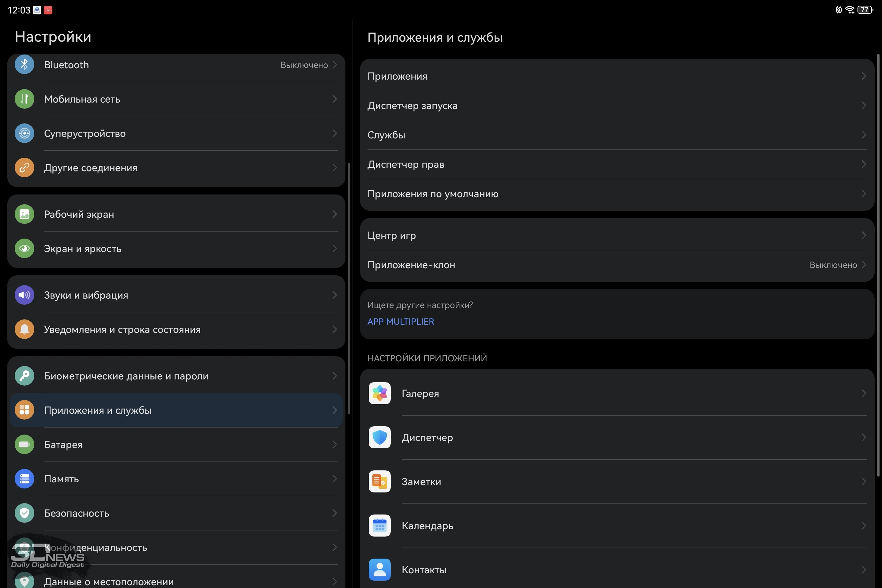This screenshot has width=882, height=588.
Task: Expand the Галерея row chevron
Action: [864, 393]
